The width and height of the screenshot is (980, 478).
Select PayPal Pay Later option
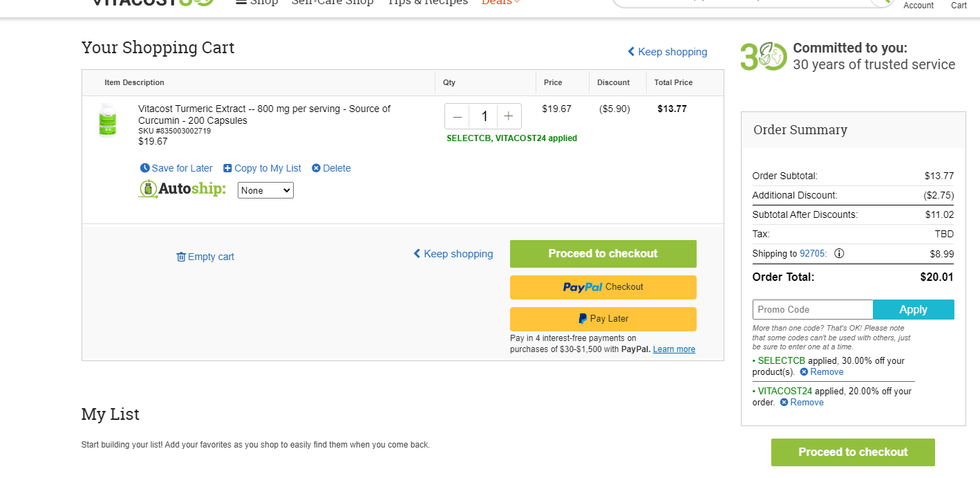(x=603, y=319)
